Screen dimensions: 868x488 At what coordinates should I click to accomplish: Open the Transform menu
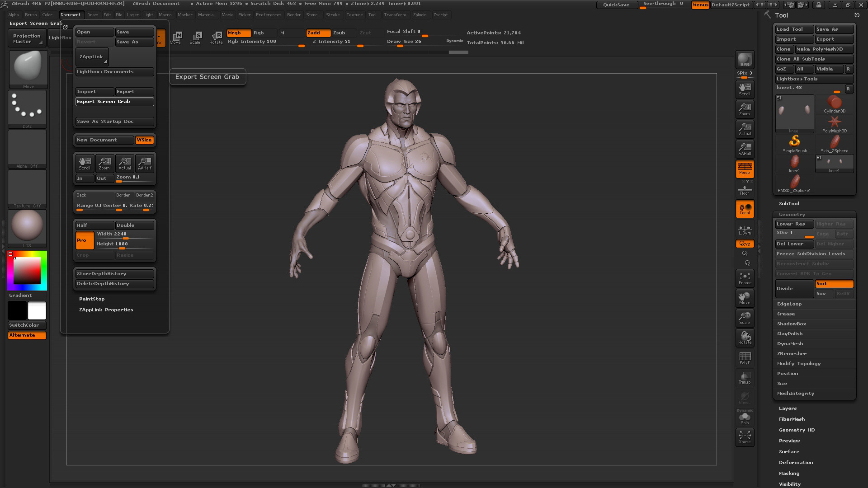click(395, 15)
